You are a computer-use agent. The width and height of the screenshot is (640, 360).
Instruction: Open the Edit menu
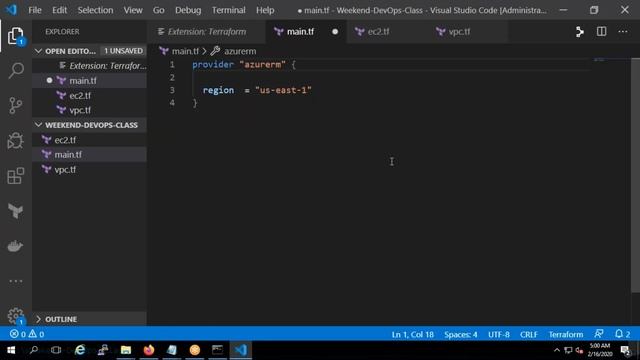pos(59,10)
